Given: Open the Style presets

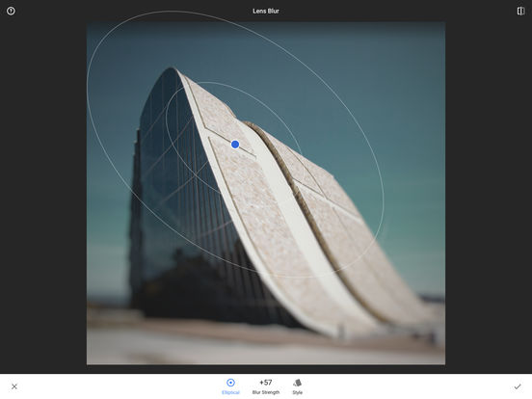Looking at the screenshot, I should (298, 386).
